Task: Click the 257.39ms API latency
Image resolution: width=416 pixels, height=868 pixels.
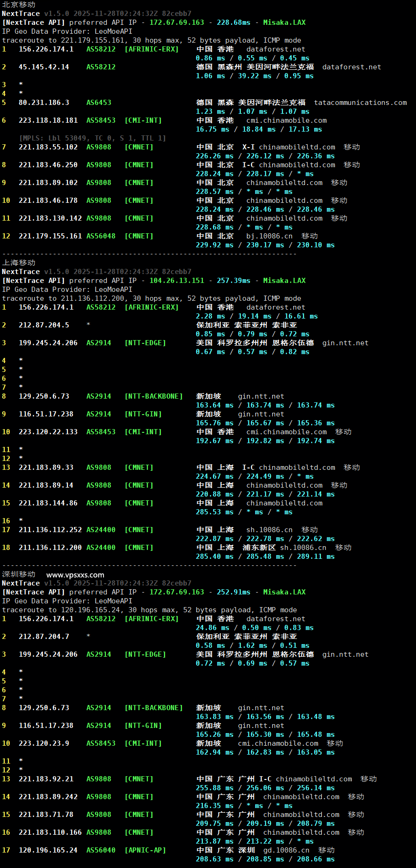Action: (233, 281)
